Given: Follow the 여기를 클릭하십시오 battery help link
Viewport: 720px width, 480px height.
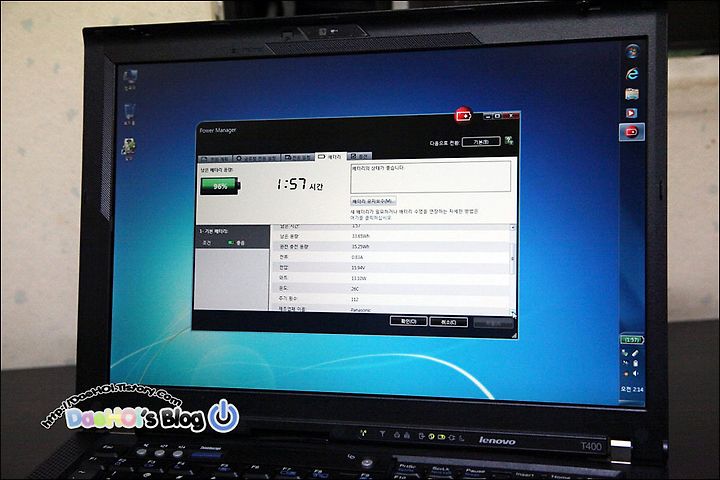Looking at the screenshot, I should pyautogui.click(x=371, y=218).
